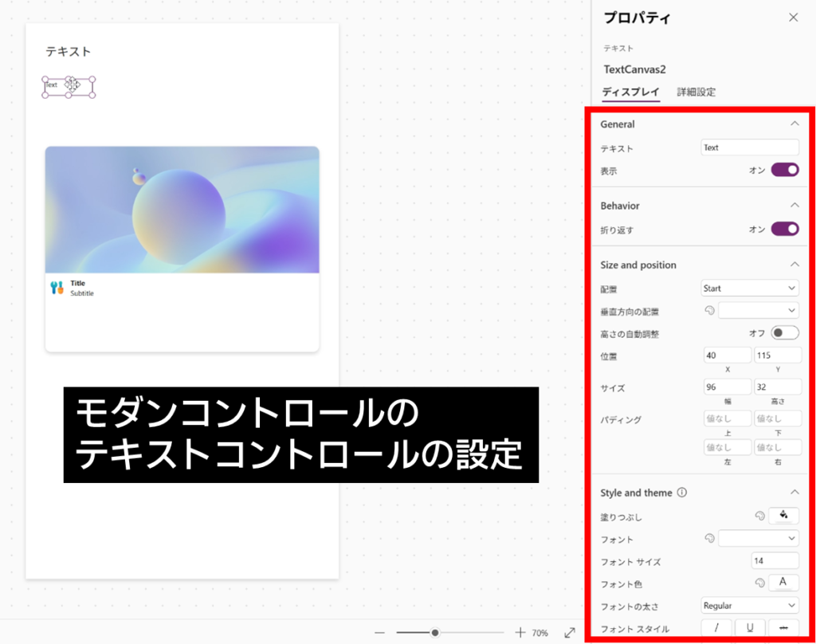Click the underline font style button

(x=750, y=628)
